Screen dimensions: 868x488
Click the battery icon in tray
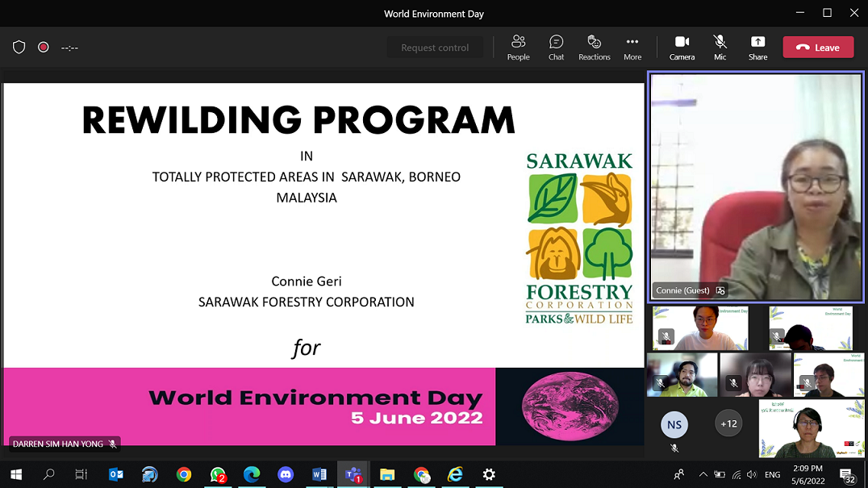(x=720, y=474)
